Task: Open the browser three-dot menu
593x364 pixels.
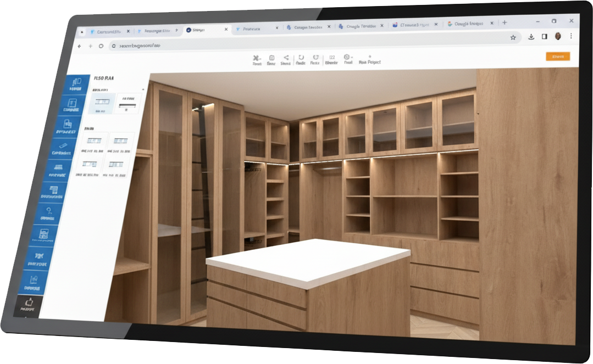Action: [571, 36]
